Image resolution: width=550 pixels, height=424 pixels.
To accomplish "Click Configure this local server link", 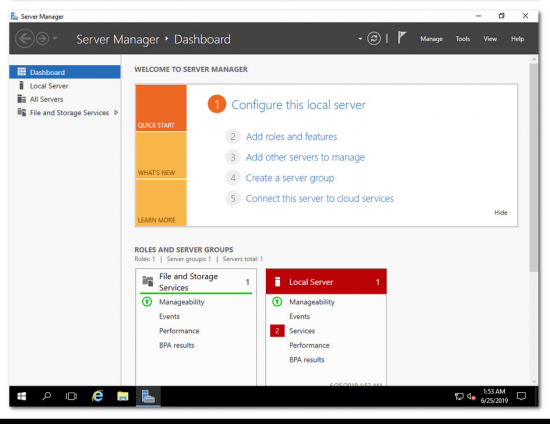I will click(x=299, y=105).
